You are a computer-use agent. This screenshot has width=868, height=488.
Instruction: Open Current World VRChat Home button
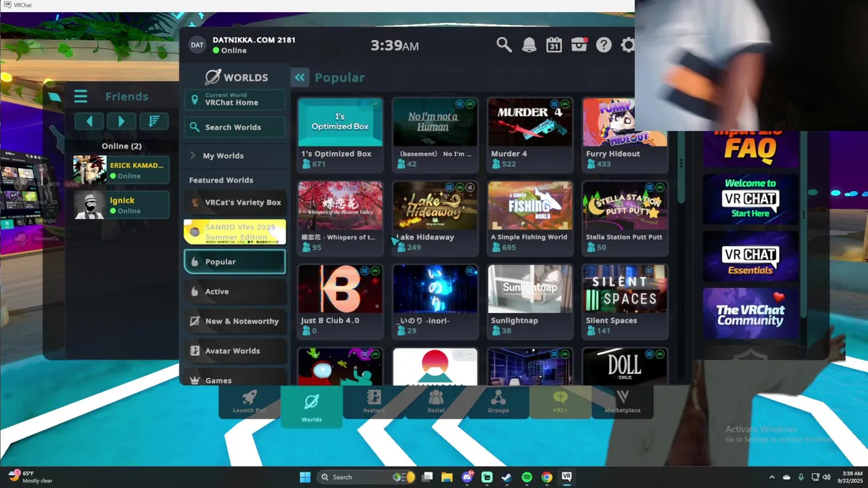click(235, 100)
